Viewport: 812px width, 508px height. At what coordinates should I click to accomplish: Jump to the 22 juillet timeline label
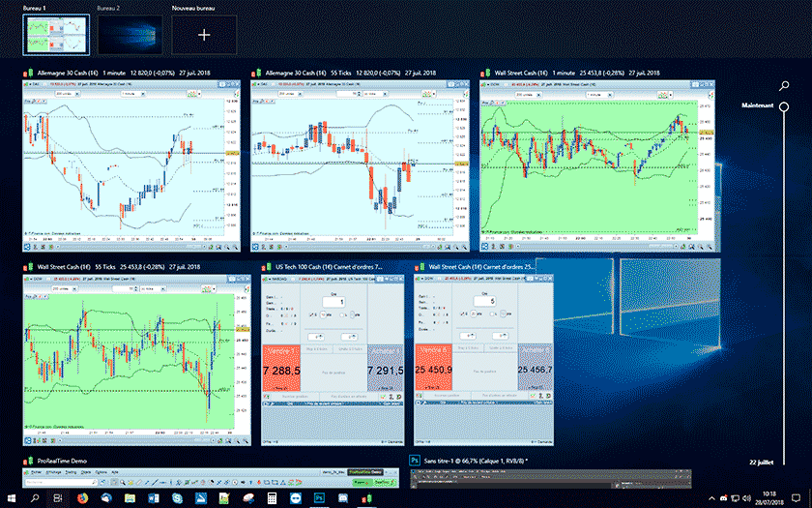pyautogui.click(x=762, y=462)
